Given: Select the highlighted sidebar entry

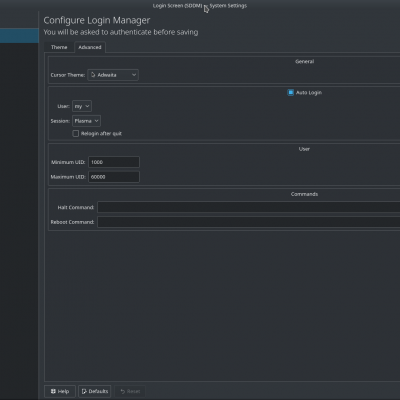Looking at the screenshot, I should pos(19,36).
